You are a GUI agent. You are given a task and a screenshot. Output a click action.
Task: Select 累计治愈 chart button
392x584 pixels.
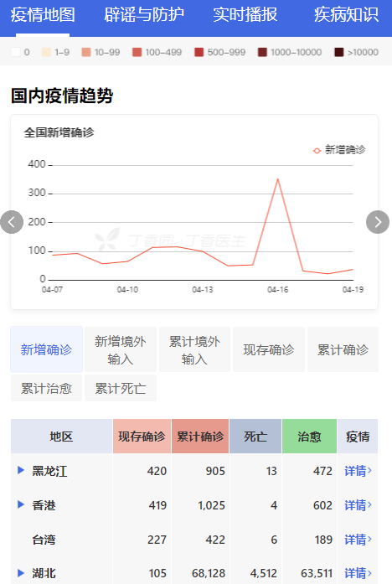click(47, 388)
